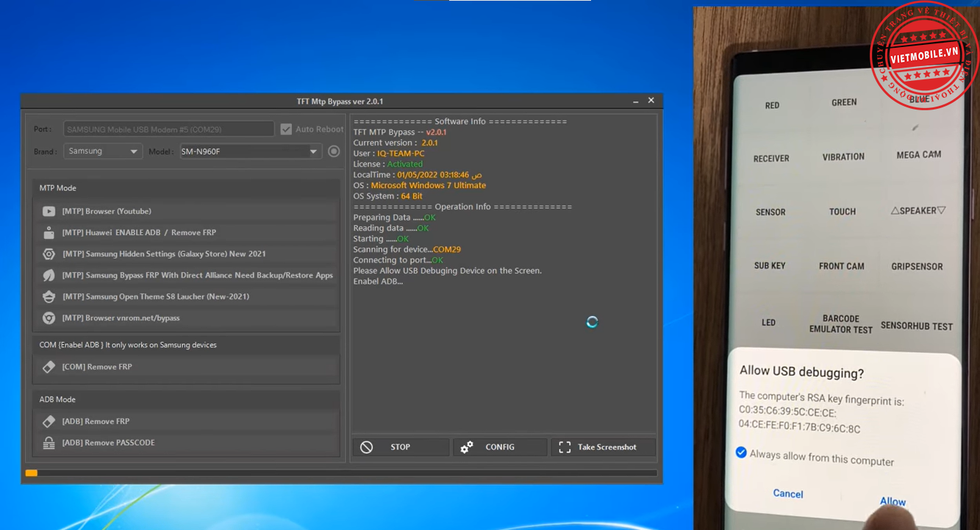Tap RECEIVER test on phone
980x530 pixels.
[771, 158]
